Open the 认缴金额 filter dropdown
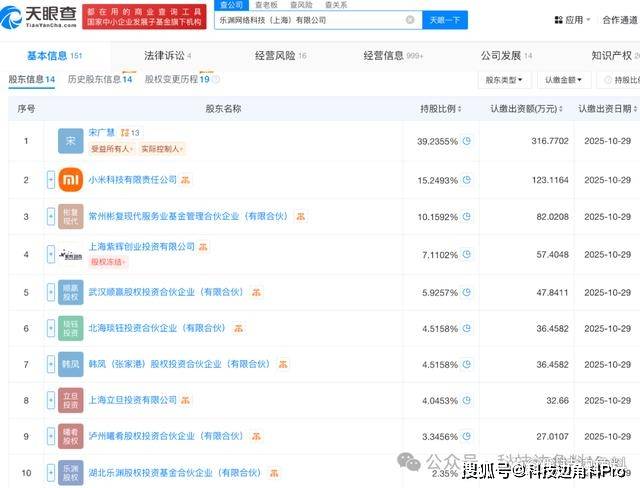 tap(563, 80)
